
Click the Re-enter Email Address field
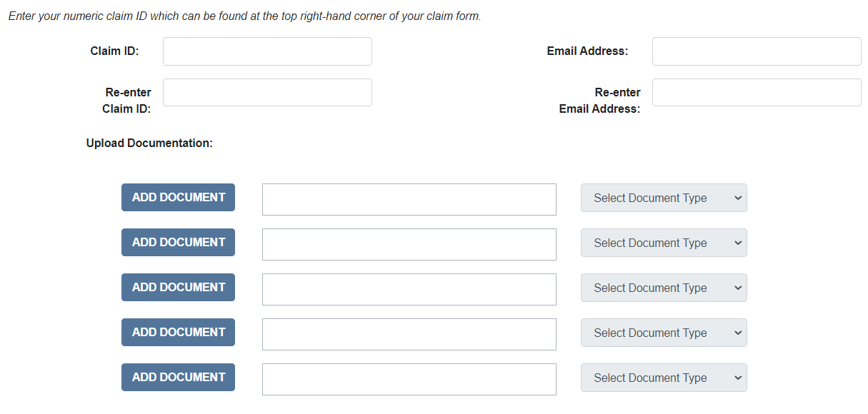757,93
